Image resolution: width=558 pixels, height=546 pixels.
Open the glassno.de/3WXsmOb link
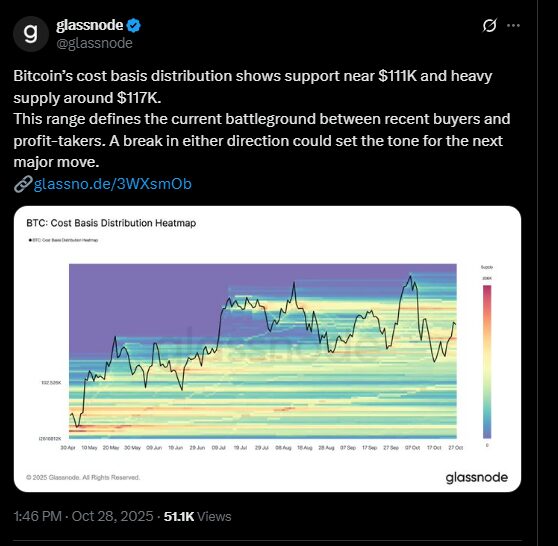112,184
